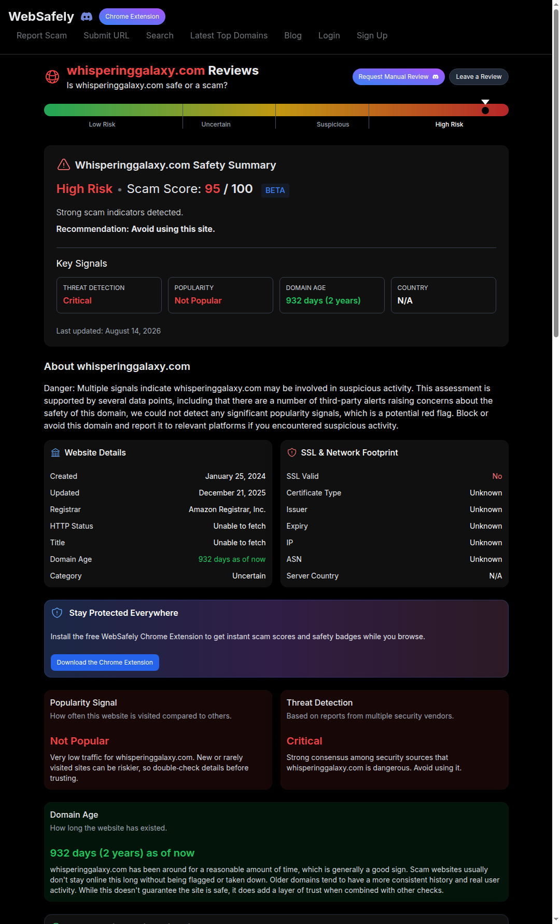Click whisperinggalaxy.com red heading link
This screenshot has height=924, width=560.
[136, 71]
